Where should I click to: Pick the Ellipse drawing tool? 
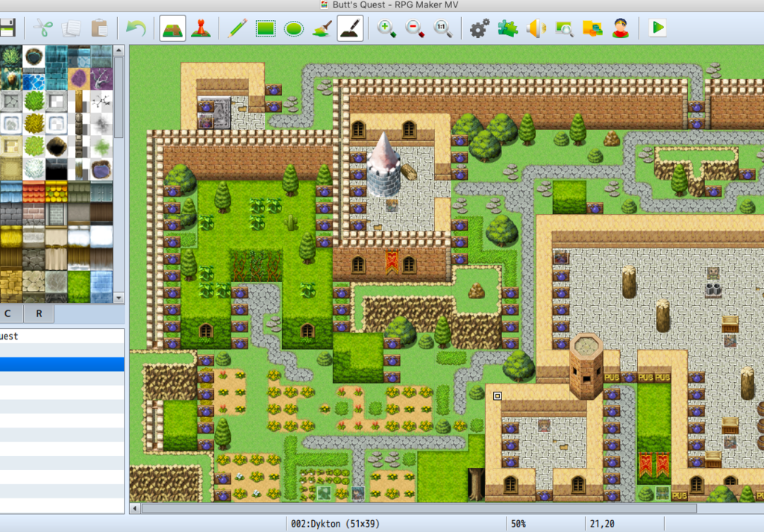click(x=294, y=29)
